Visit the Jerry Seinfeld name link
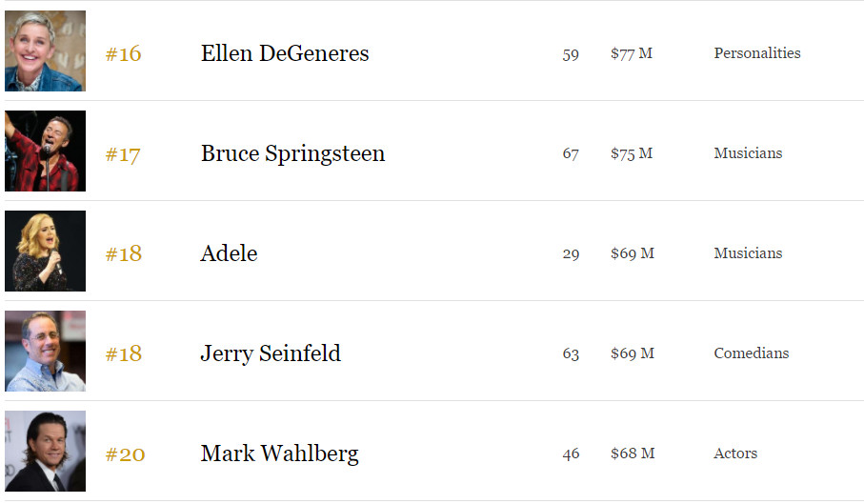This screenshot has width=864, height=504. (x=271, y=353)
